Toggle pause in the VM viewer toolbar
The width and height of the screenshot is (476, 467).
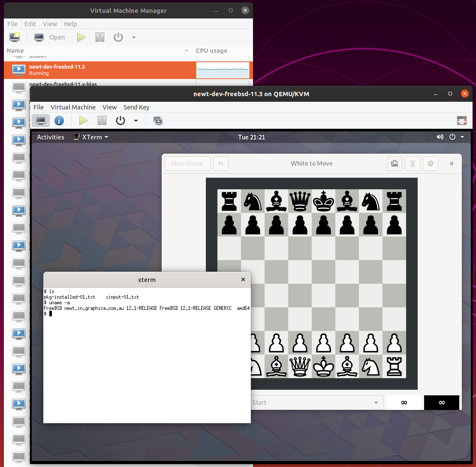(102, 121)
